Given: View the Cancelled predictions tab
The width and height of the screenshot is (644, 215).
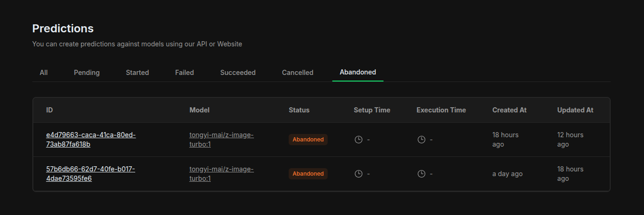Looking at the screenshot, I should click(298, 73).
